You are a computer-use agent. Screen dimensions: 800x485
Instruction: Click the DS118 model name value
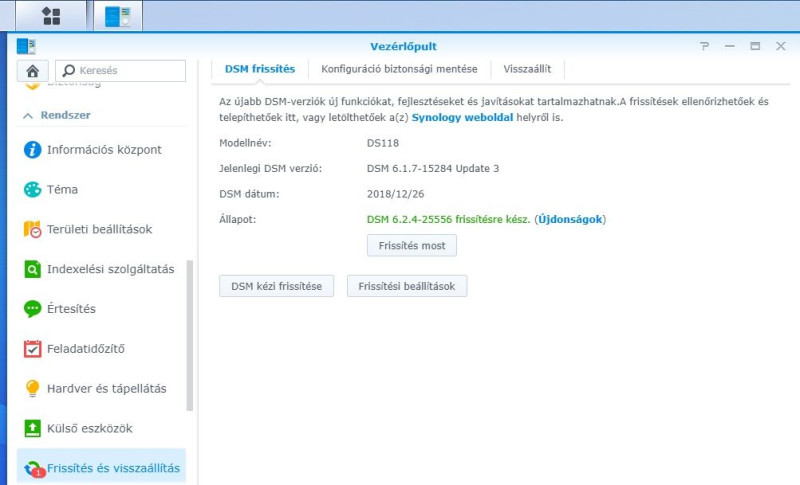pos(383,143)
